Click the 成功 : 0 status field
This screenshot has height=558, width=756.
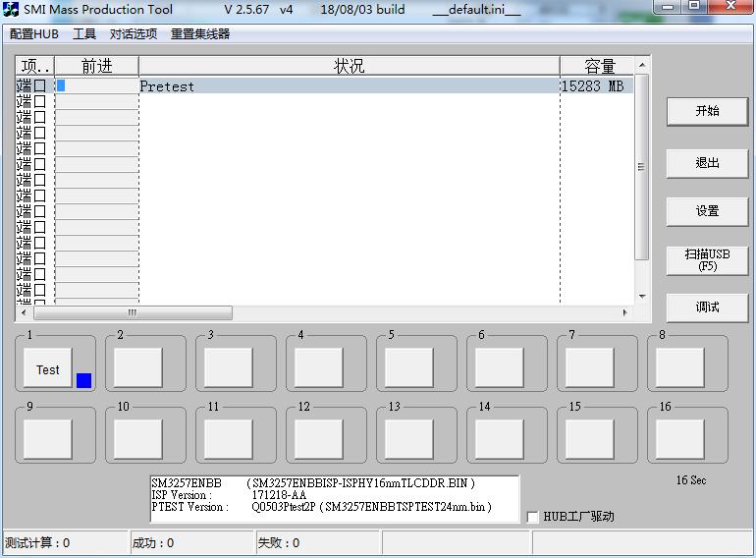[191, 543]
